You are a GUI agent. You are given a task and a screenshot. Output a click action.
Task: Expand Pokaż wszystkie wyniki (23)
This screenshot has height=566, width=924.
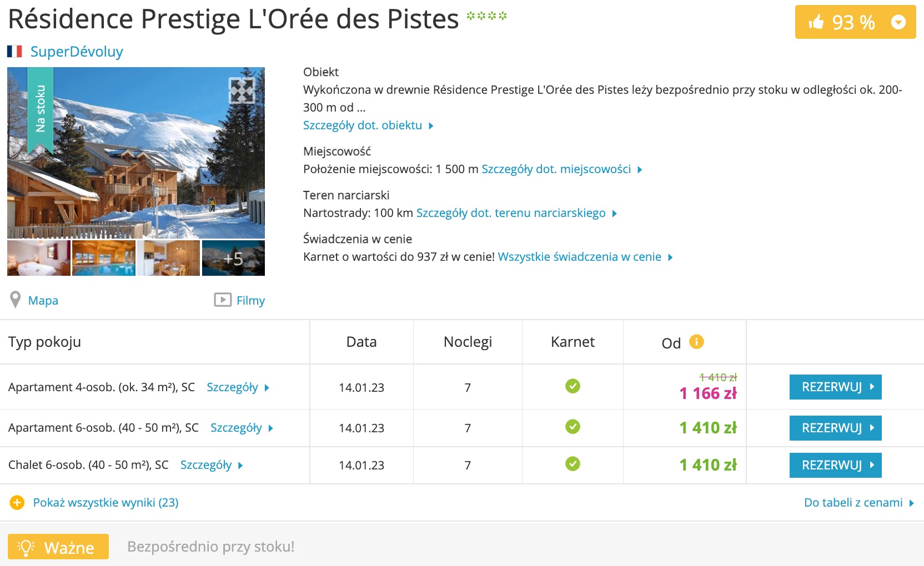click(106, 503)
